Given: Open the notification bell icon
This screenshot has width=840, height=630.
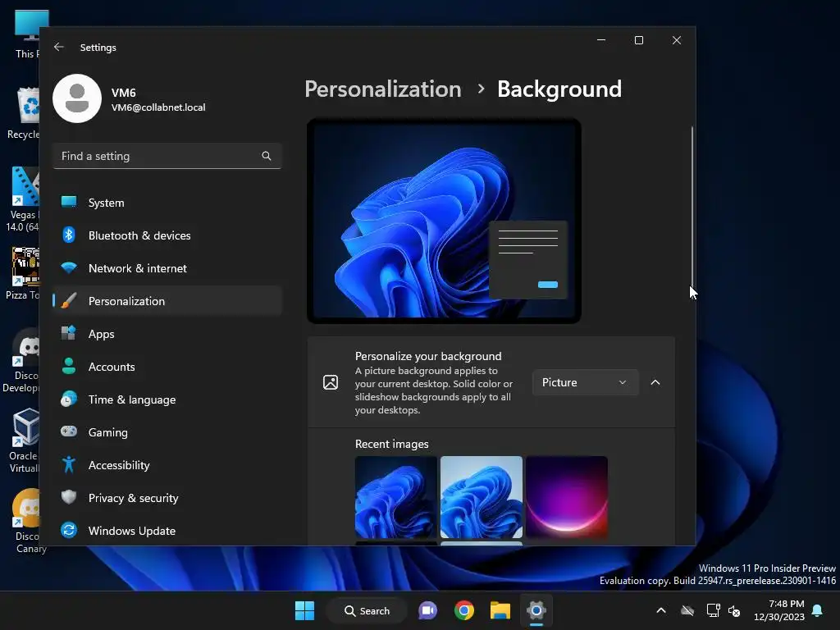Looking at the screenshot, I should click(x=818, y=610).
